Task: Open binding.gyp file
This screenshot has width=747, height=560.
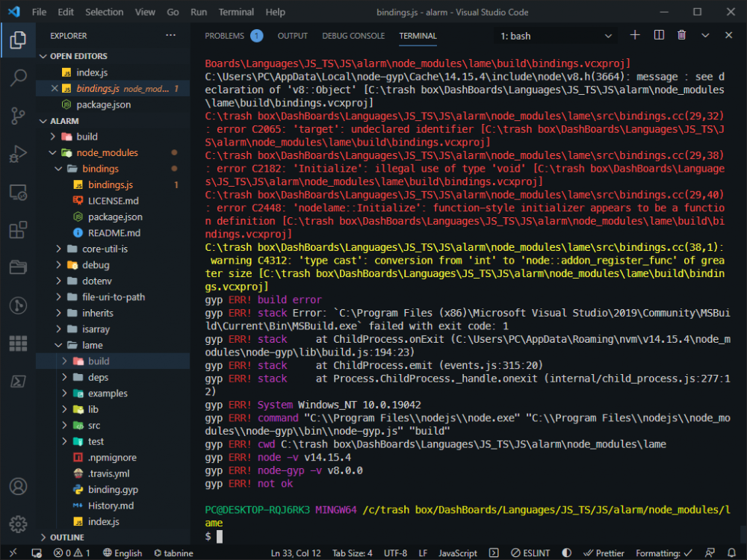Action: point(113,490)
